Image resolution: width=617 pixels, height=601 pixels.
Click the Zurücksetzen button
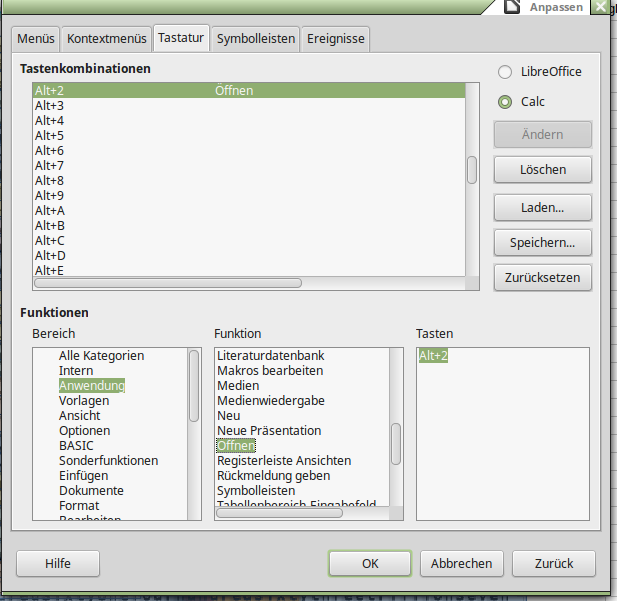(543, 277)
